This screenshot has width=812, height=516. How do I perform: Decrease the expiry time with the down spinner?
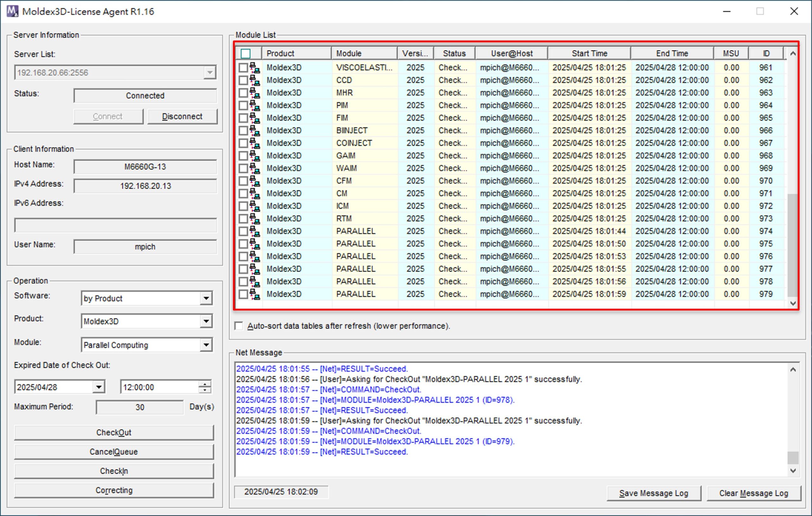tap(205, 390)
